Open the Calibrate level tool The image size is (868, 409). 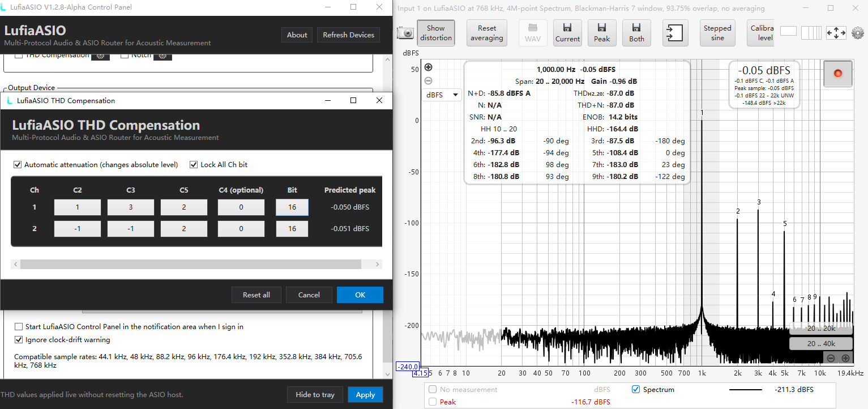pos(762,33)
